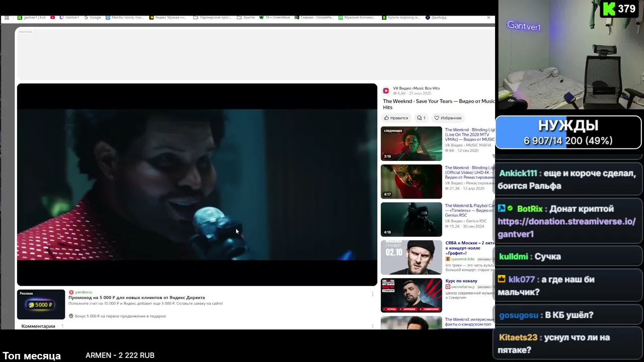Click BotRix username in chat

530,209
